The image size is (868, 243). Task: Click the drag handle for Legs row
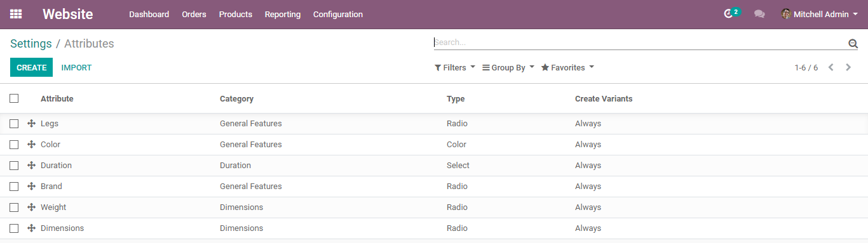(x=31, y=123)
